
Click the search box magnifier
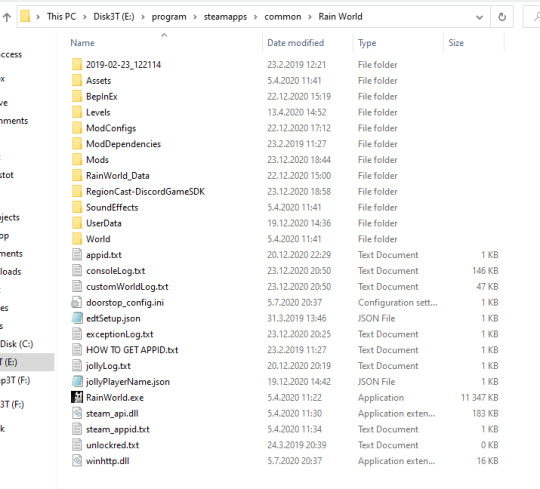click(537, 16)
